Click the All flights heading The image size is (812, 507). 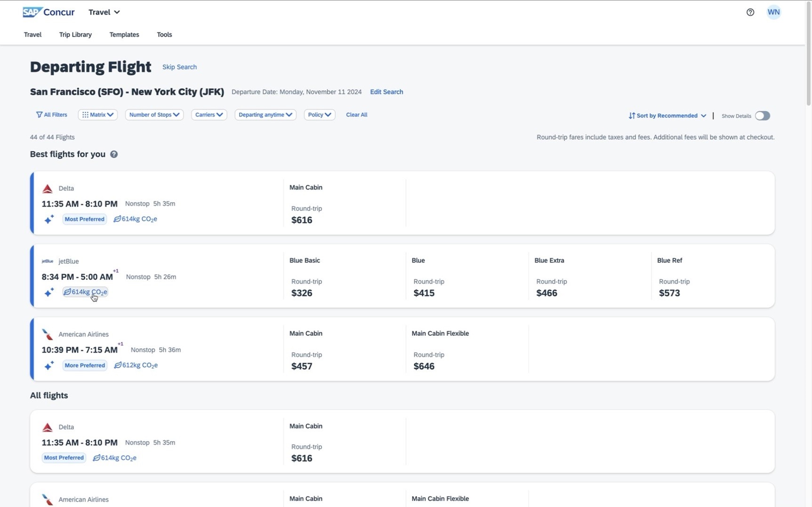[x=49, y=396]
